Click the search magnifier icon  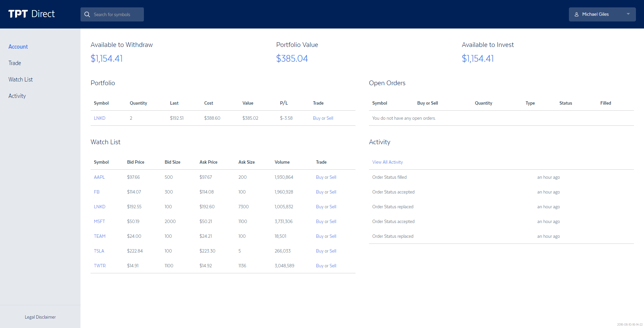[87, 14]
